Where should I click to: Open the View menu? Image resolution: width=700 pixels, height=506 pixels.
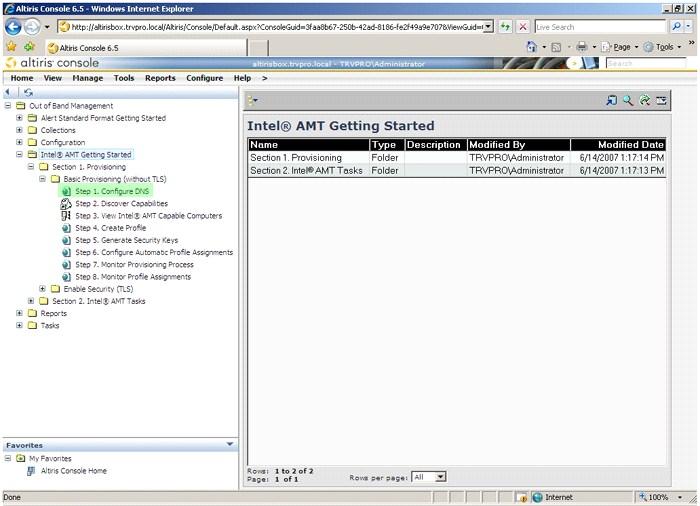(x=53, y=78)
